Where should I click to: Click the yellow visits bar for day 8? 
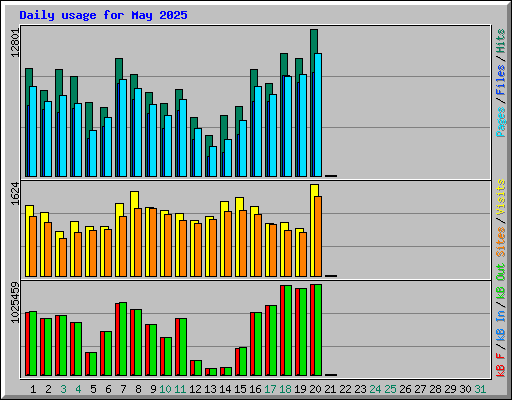click(134, 200)
